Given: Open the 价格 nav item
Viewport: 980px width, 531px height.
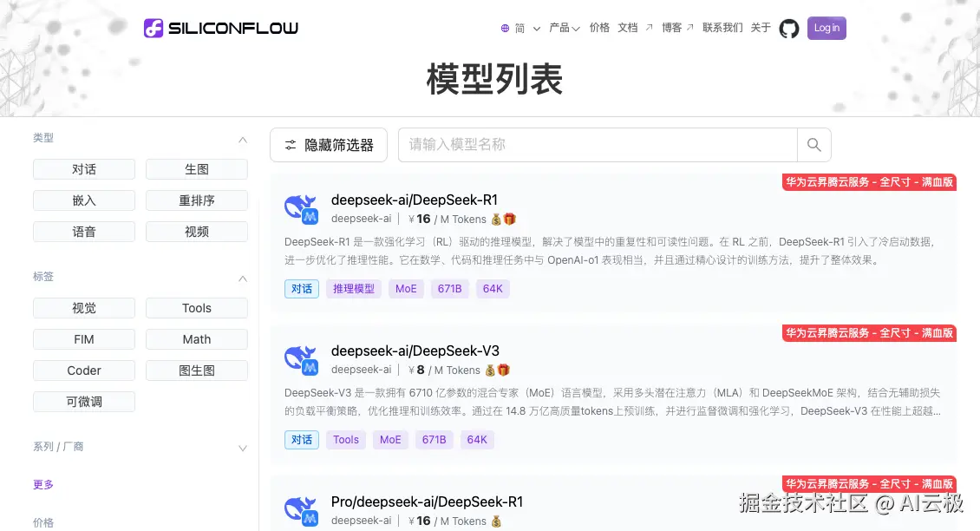Looking at the screenshot, I should 599,28.
